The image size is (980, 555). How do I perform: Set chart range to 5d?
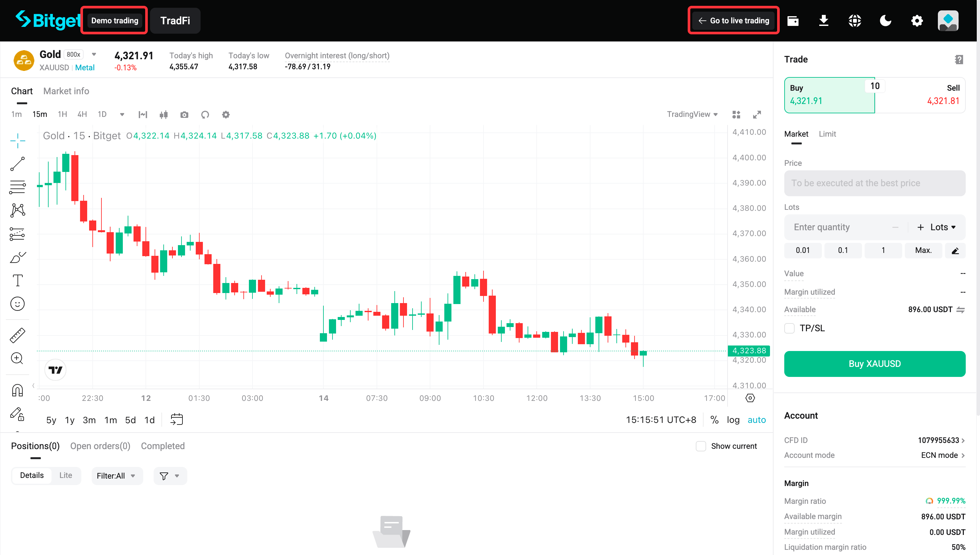point(131,420)
